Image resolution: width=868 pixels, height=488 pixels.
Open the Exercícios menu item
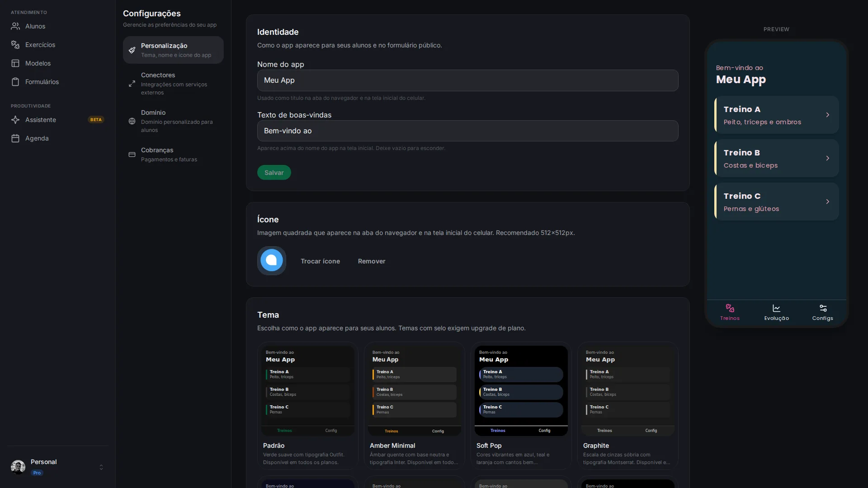[x=58, y=45]
